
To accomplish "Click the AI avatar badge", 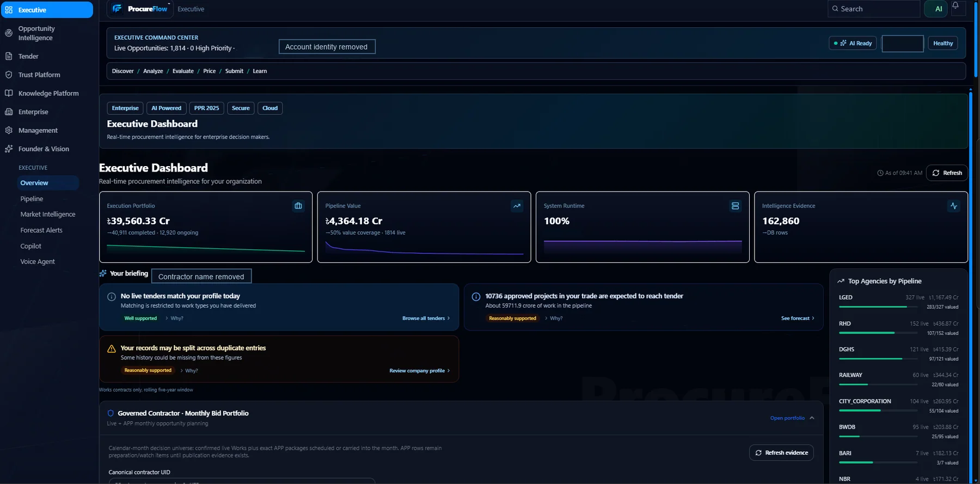I will (936, 9).
